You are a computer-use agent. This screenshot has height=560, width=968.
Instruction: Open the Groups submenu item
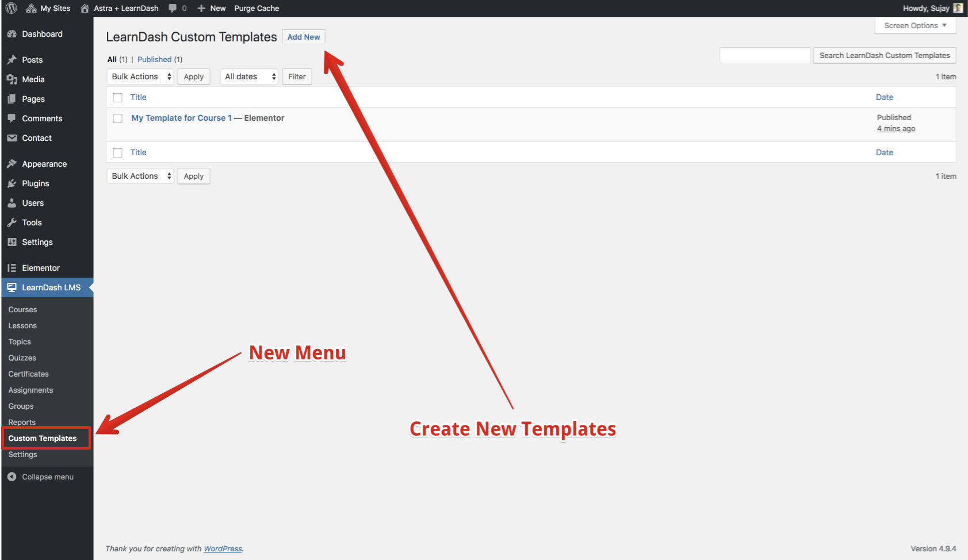coord(21,406)
